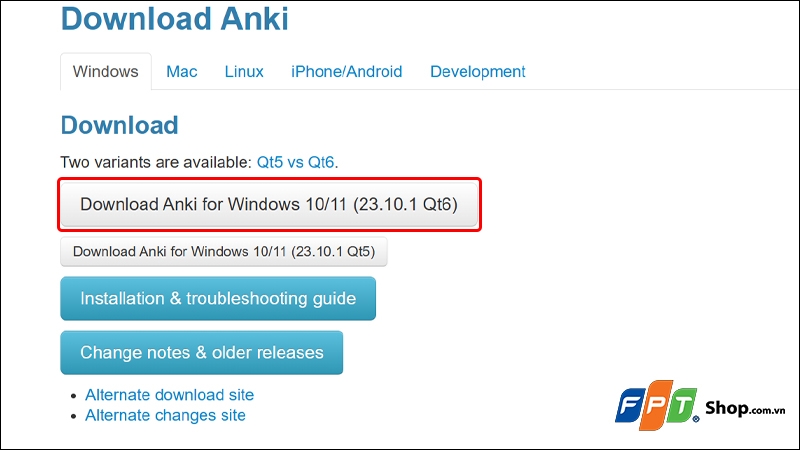Open Installation & troubleshooting guide
This screenshot has height=450, width=800.
coord(218,299)
